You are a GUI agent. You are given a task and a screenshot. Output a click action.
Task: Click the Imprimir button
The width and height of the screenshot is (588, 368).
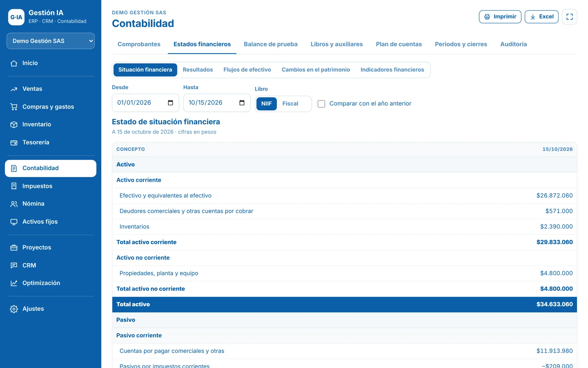(500, 17)
